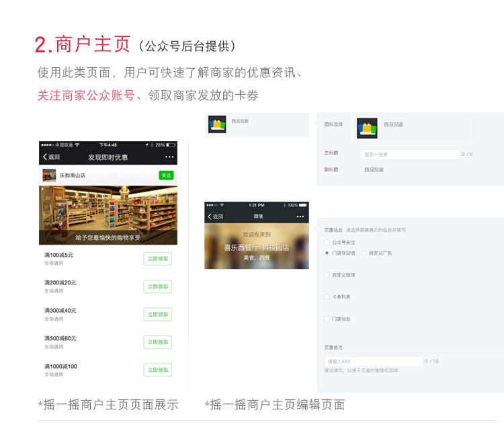
Task: Check the 卡券列表 checkbox
Action: [x=327, y=296]
